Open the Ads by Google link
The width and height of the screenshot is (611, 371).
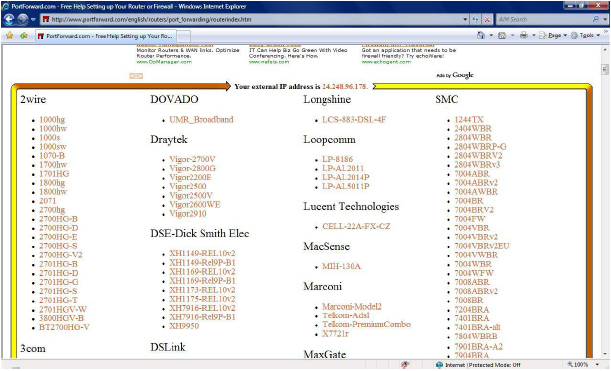click(x=455, y=75)
